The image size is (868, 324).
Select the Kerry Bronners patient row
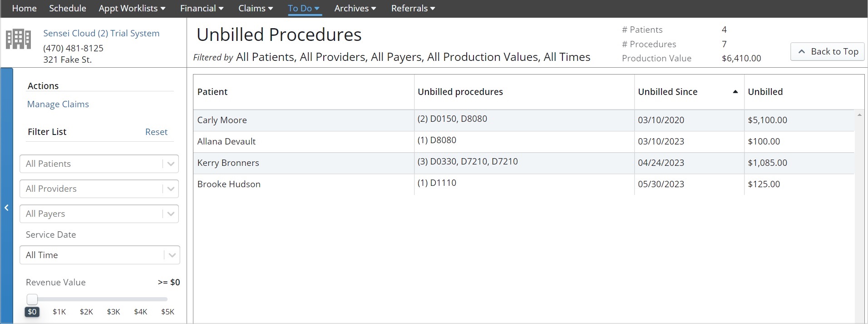pyautogui.click(x=523, y=163)
